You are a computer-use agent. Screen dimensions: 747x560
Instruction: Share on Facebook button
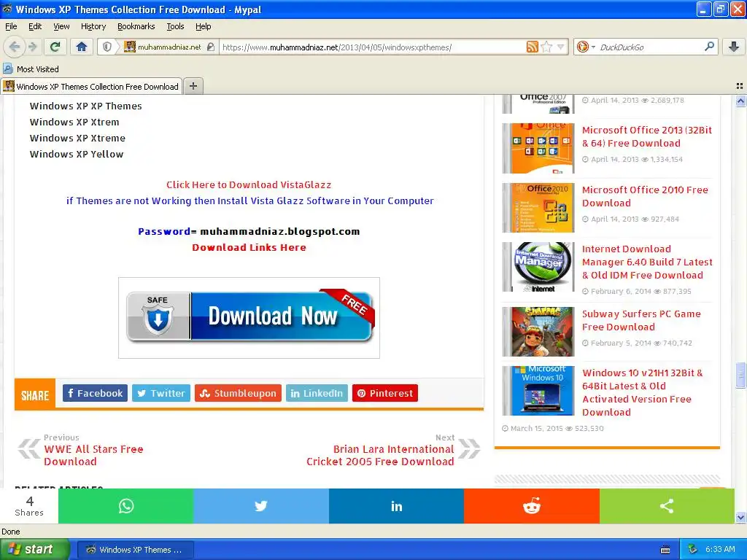click(x=95, y=393)
